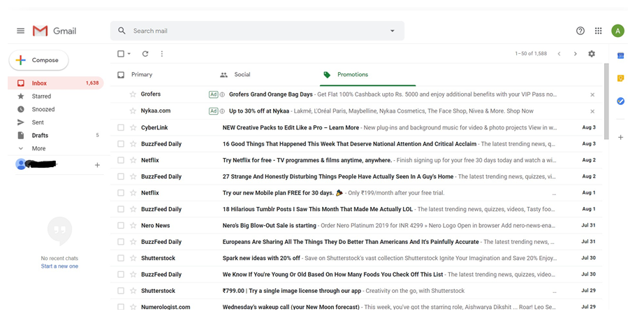This screenshot has height=330, width=644.
Task: Open Europeans Are Sharing BuzzFeed email
Action: pyautogui.click(x=356, y=242)
